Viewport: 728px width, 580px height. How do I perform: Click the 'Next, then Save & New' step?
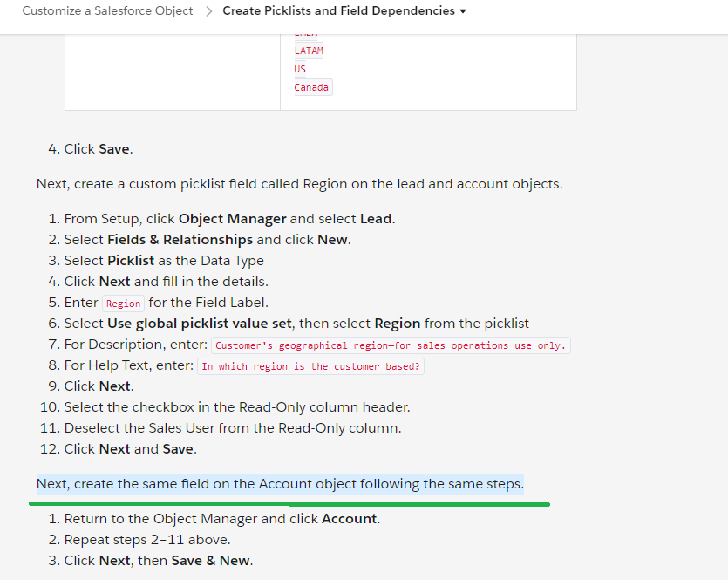click(159, 561)
